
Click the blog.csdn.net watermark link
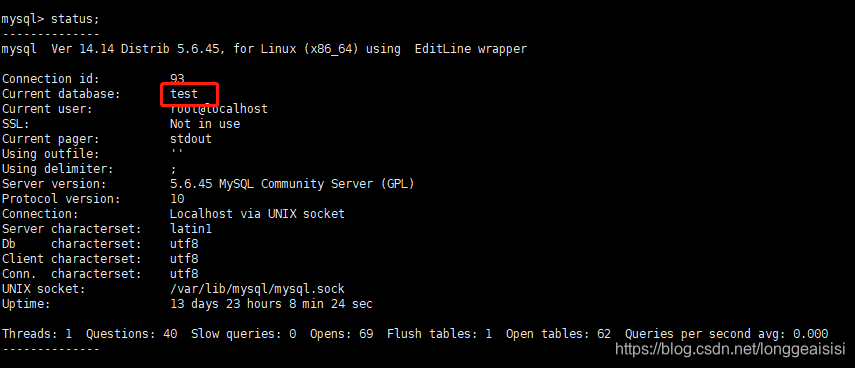click(730, 348)
